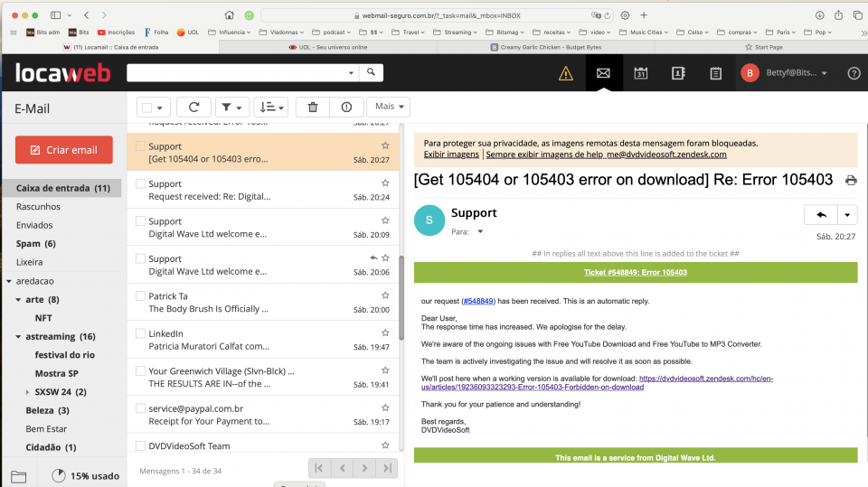
Task: Check the Request received Digital email checkbox
Action: [x=141, y=183]
